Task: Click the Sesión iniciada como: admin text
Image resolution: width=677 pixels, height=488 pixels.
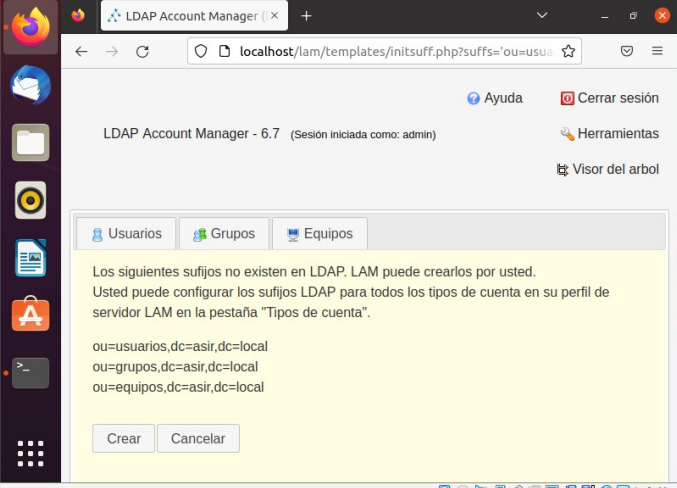Action: [363, 135]
